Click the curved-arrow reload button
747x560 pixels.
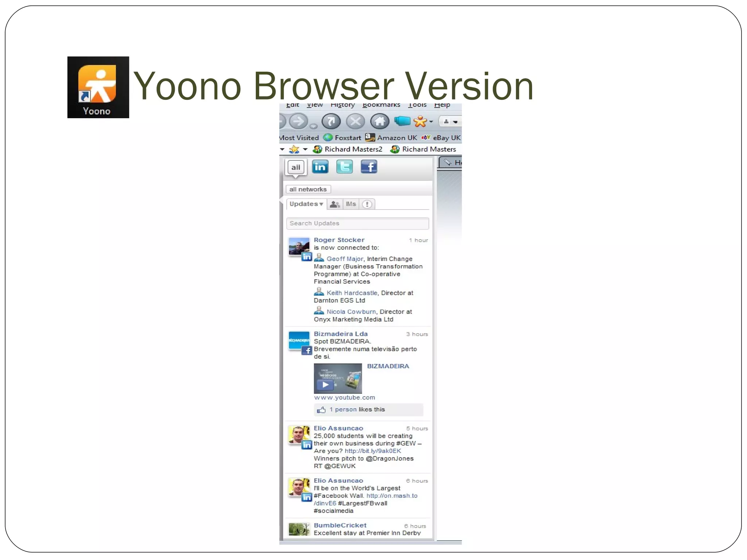point(331,121)
